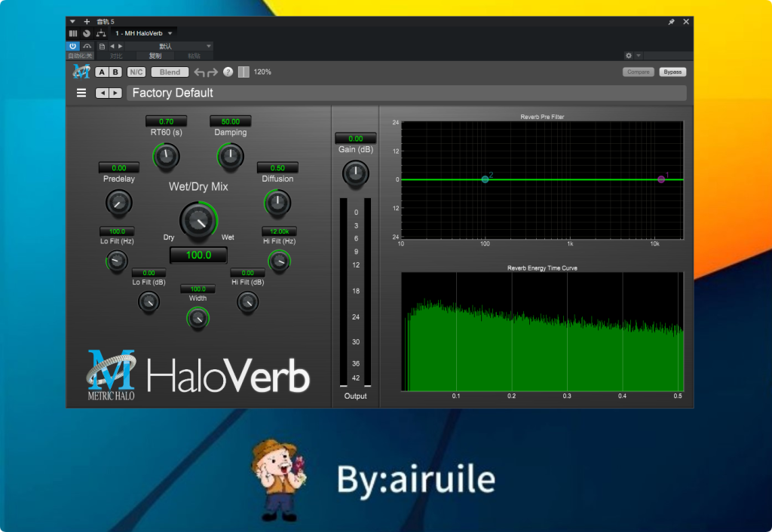772x532 pixels.
Task: Open the window menu triangle beside 音轨 5
Action: tap(72, 22)
